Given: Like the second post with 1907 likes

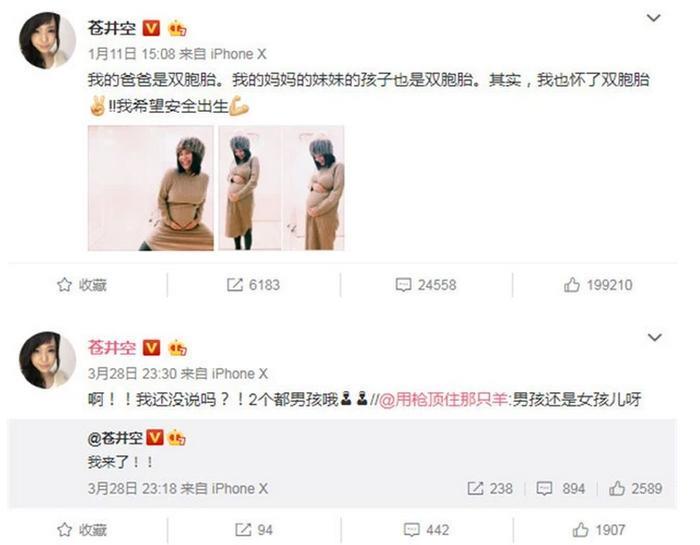Looking at the screenshot, I should [x=598, y=530].
